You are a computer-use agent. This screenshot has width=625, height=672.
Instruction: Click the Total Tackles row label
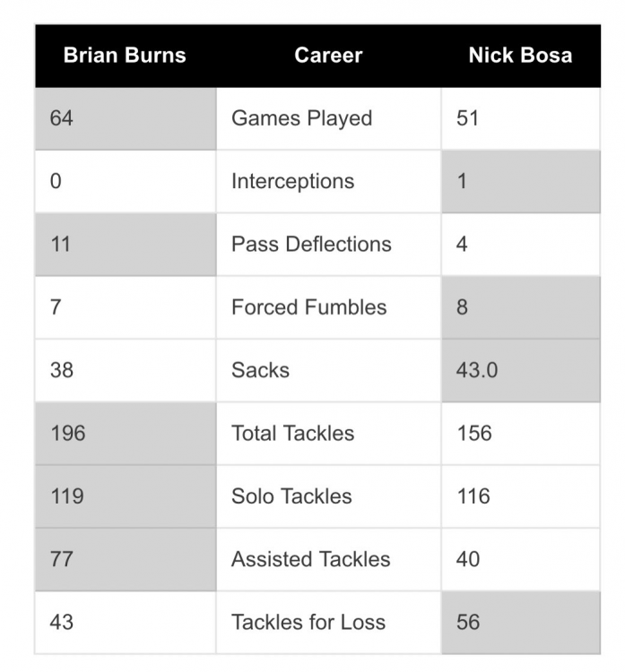292,434
